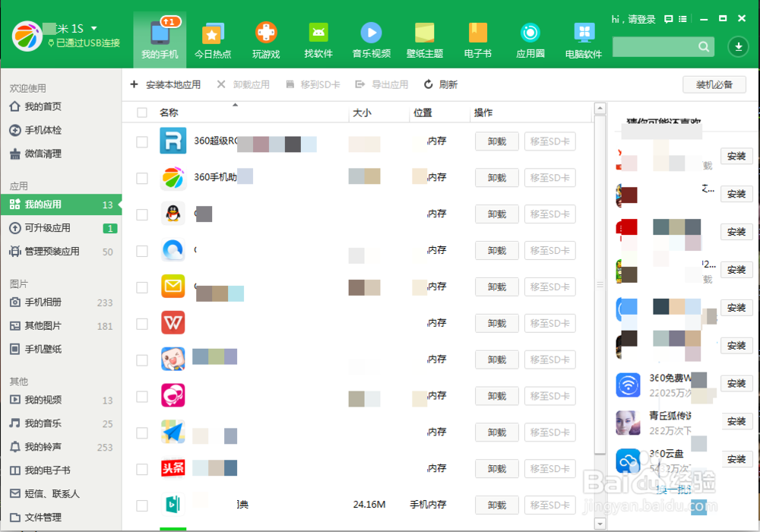The image size is (760, 532).
Task: Open the main menu list icon
Action: 682,19
